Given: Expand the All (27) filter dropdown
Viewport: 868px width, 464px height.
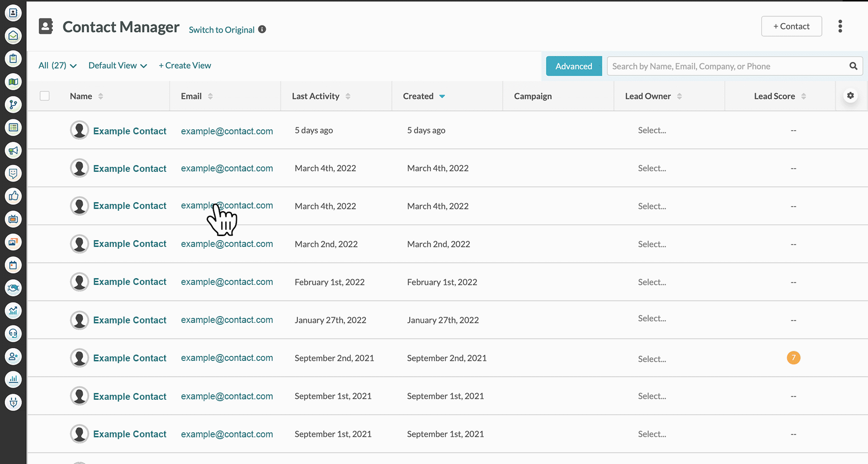Looking at the screenshot, I should point(57,66).
